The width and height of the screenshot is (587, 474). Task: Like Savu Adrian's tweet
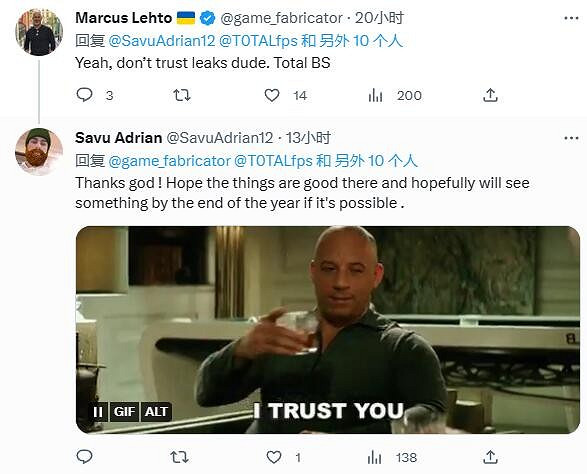274,457
